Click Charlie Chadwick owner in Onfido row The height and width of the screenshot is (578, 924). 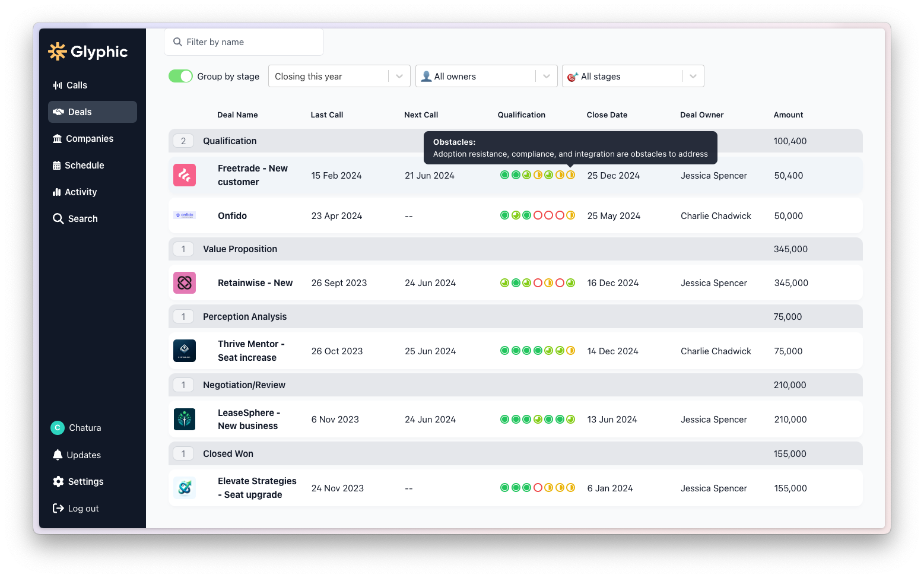(716, 216)
